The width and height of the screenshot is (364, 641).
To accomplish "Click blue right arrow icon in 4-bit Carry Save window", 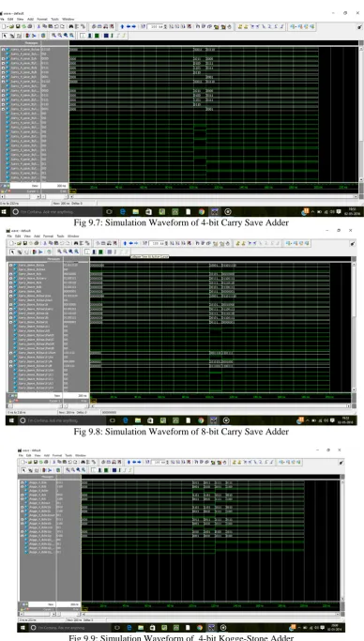I will tap(134, 26).
